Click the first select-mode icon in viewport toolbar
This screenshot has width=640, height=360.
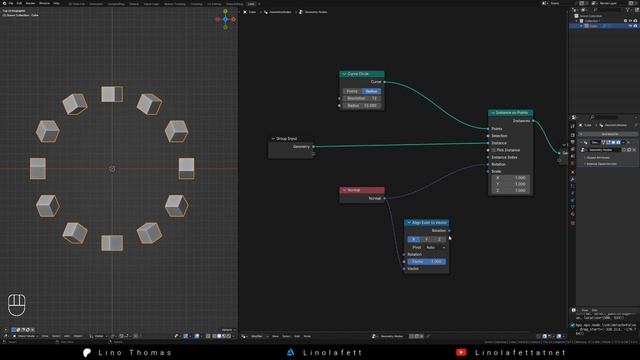[x=13, y=329]
